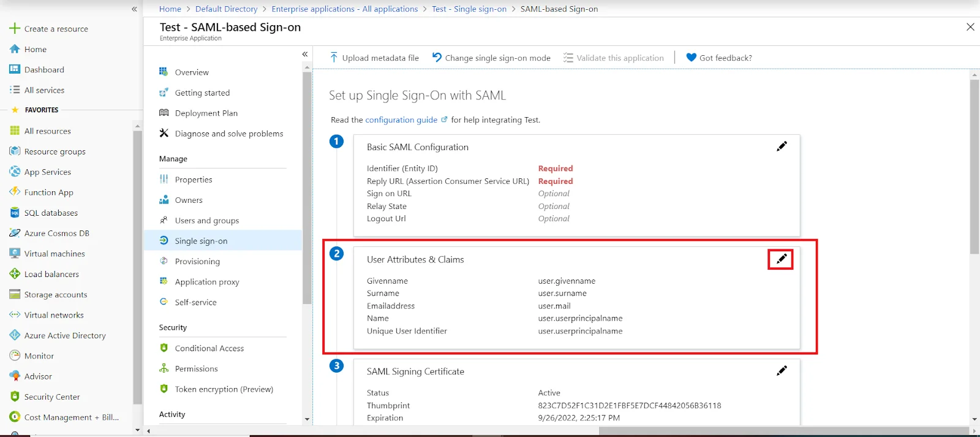Click the main content vertical scrollbar

tap(974, 165)
